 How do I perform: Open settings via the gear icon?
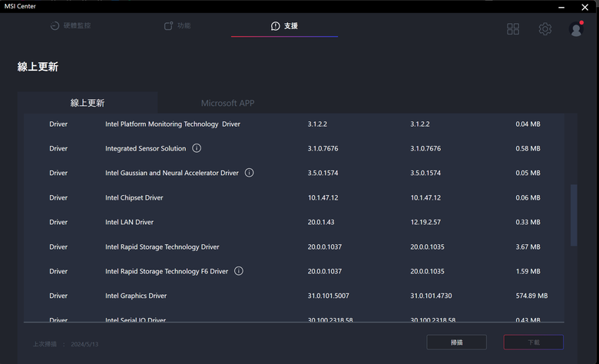click(545, 28)
